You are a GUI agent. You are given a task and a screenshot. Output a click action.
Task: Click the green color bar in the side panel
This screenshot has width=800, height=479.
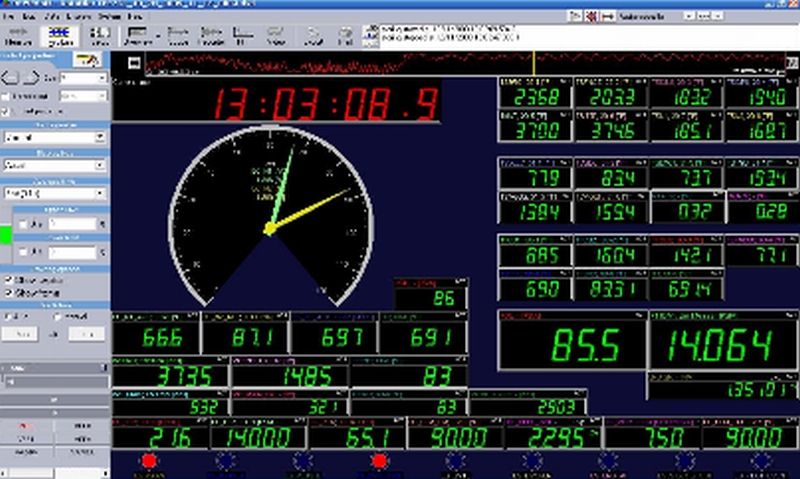pos(6,235)
